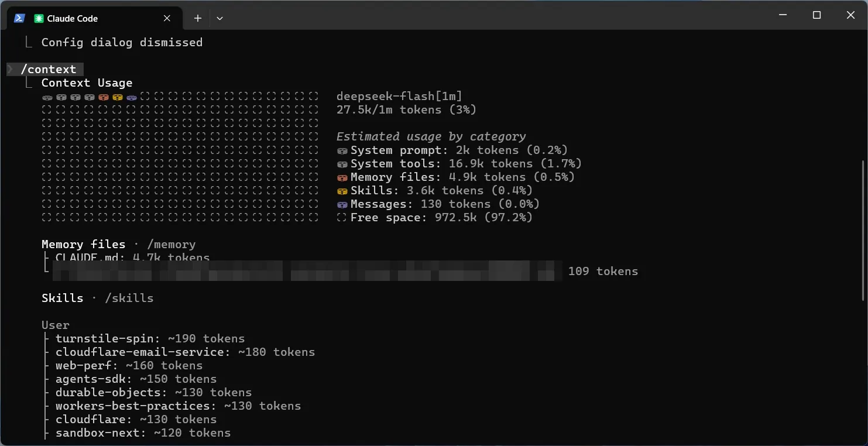Select the durable-objects skill row
868x446 pixels.
pyautogui.click(x=153, y=392)
